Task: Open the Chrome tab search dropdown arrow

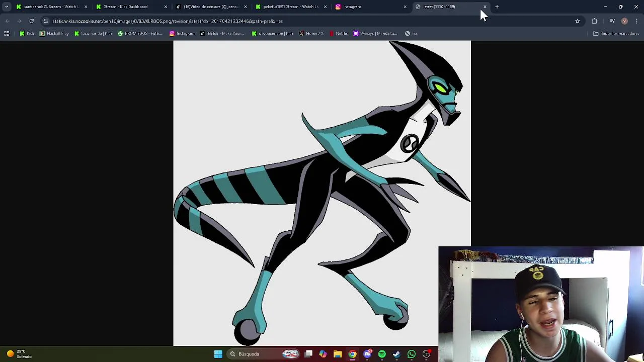Action: coord(7,7)
